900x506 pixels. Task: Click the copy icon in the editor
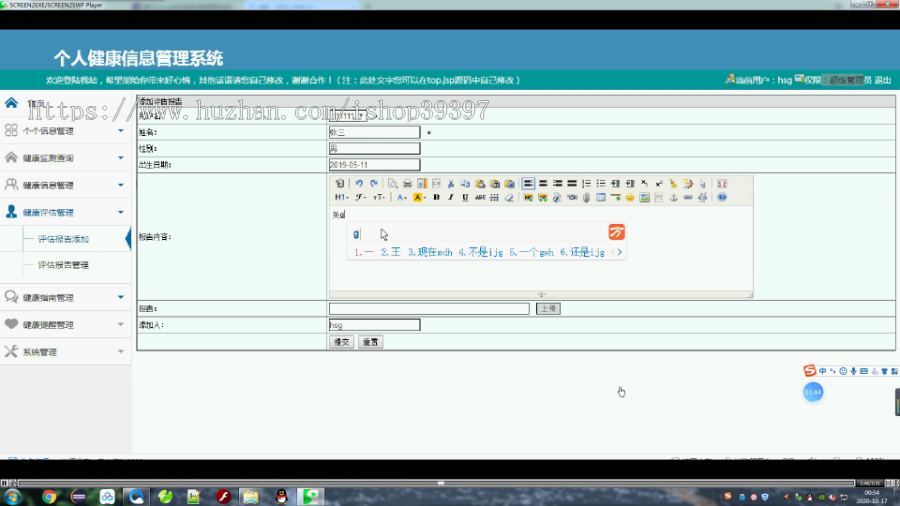[465, 184]
